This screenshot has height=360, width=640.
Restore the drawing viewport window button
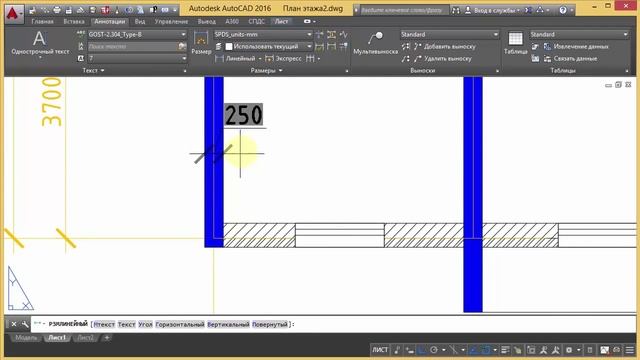618,84
